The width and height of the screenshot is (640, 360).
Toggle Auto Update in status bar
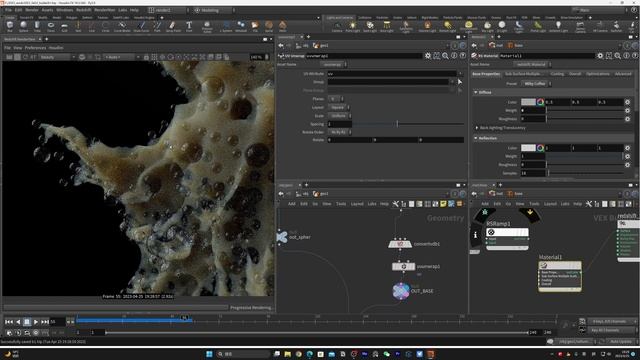[x=621, y=342]
